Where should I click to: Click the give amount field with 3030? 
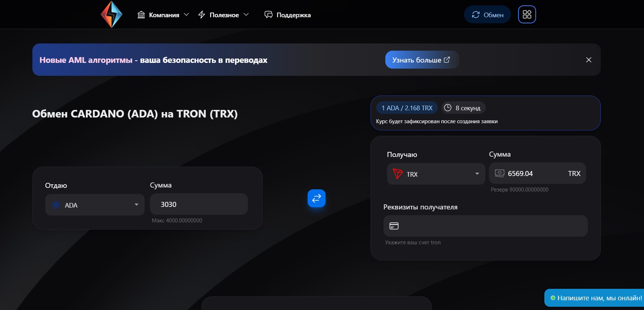[x=199, y=204]
